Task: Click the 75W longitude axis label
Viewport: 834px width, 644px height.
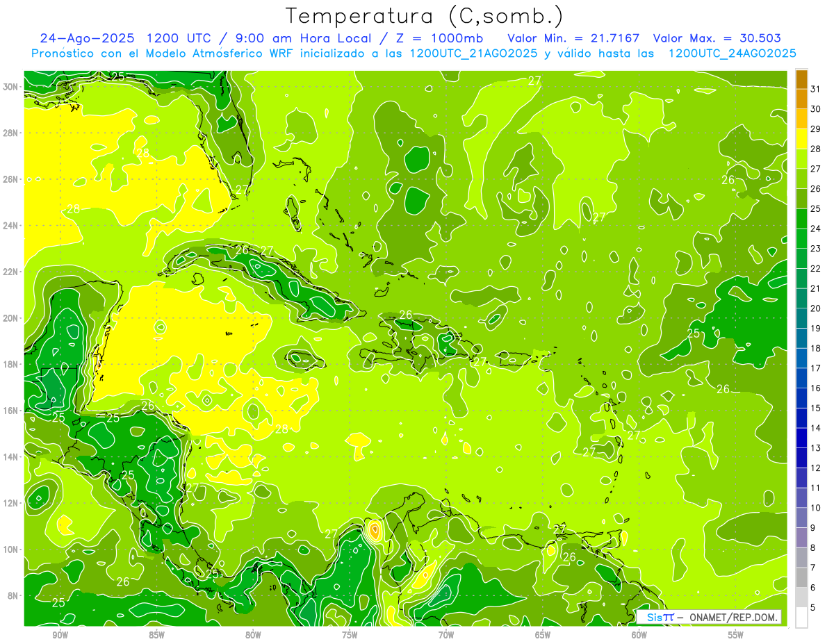Action: [350, 636]
